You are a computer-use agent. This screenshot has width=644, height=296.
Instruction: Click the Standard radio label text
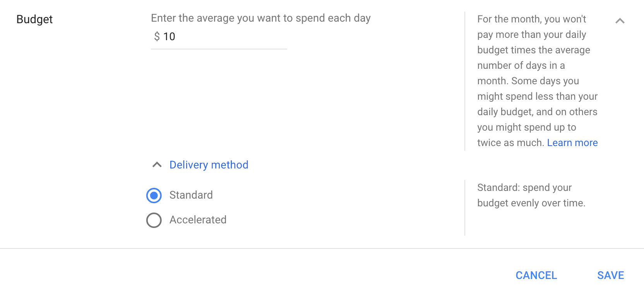point(191,195)
